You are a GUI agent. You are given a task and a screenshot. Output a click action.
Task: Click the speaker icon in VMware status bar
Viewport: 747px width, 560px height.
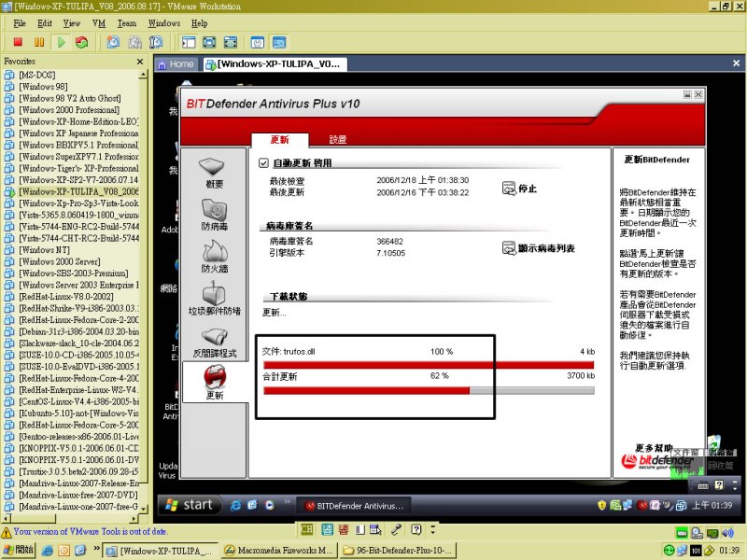point(727,533)
